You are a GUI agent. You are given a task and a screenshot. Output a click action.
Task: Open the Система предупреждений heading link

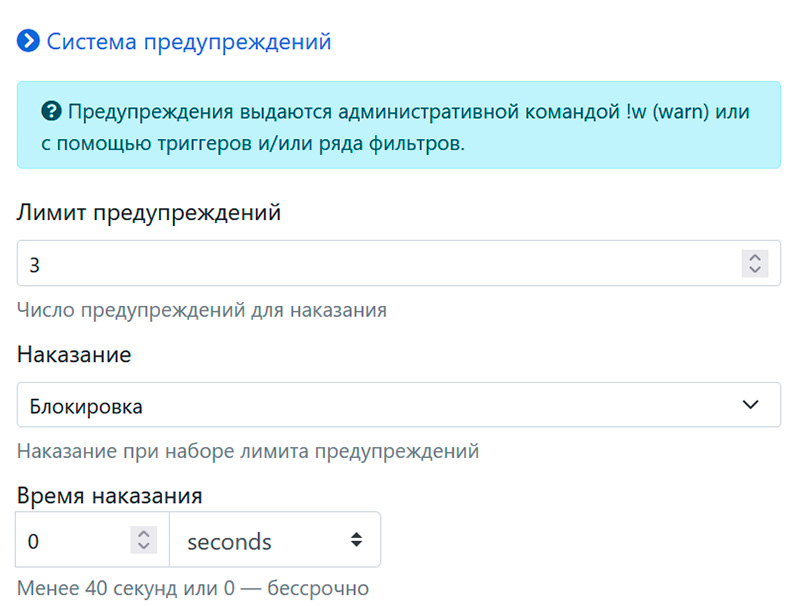(189, 42)
